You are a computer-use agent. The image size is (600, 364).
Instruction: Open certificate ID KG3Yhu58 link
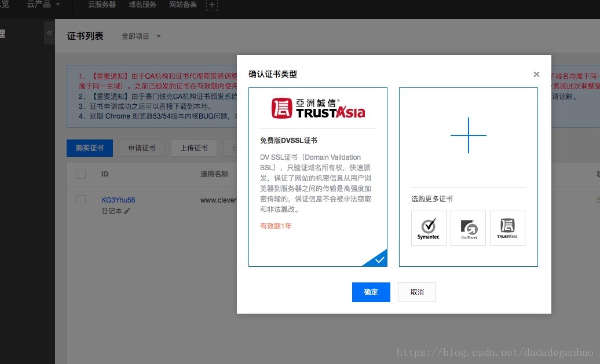point(118,200)
